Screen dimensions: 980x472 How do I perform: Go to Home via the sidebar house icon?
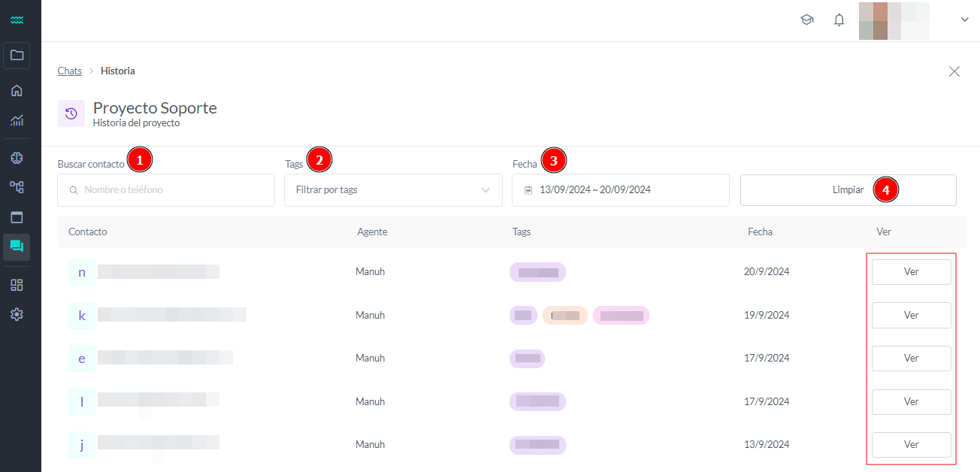coord(17,90)
